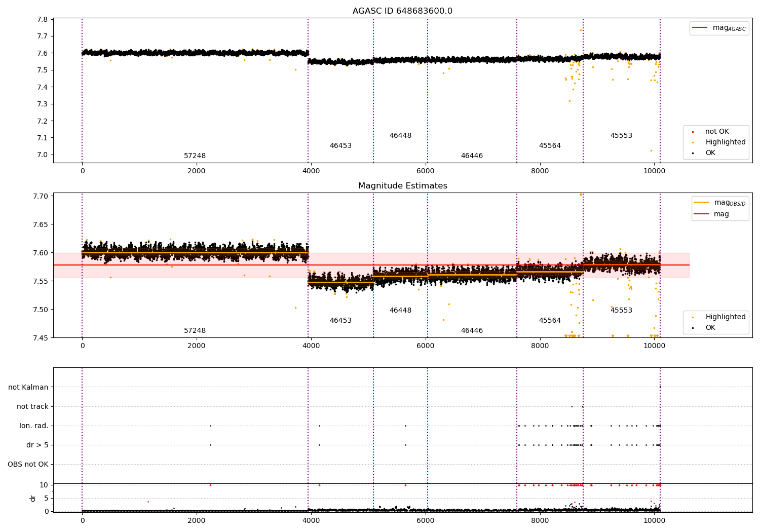Click the 'not track' axis label

point(32,406)
